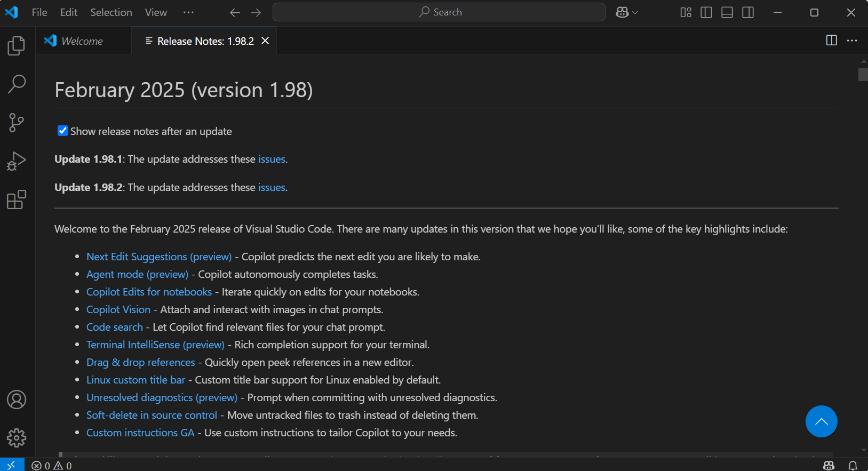
Task: Show errors and warnings in status bar
Action: pos(52,466)
